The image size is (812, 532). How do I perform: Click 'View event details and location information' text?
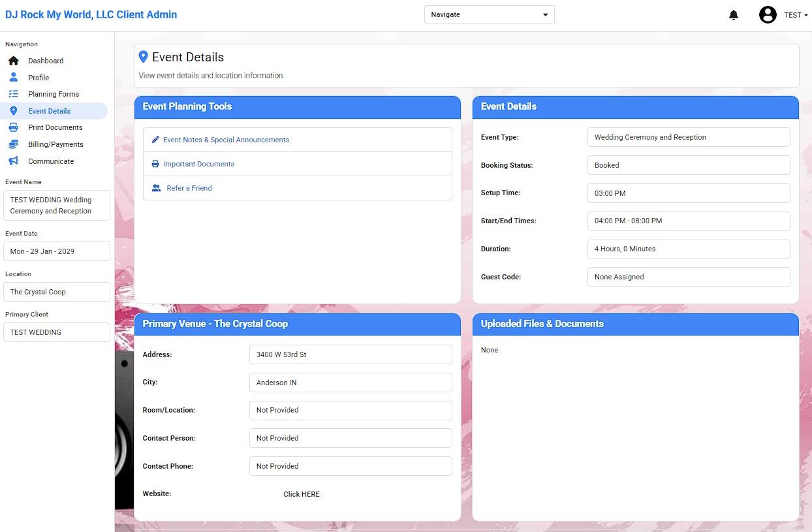tap(211, 76)
